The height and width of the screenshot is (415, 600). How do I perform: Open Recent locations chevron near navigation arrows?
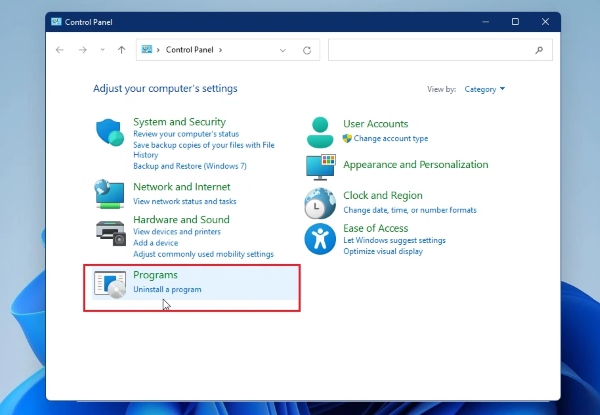101,49
